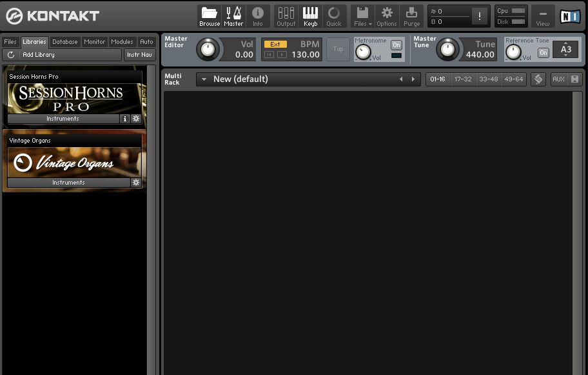The image size is (588, 375).
Task: Toggle the Keyb keyboard icon
Action: coord(310,17)
